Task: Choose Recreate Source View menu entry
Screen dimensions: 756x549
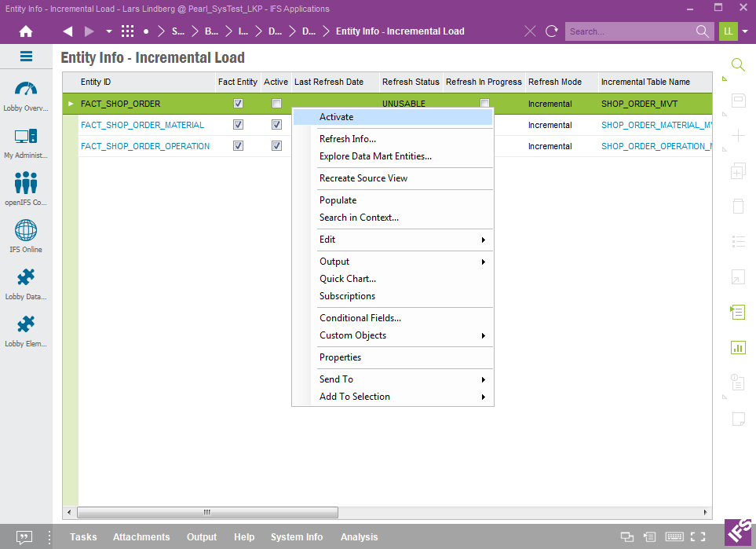Action: click(x=363, y=178)
